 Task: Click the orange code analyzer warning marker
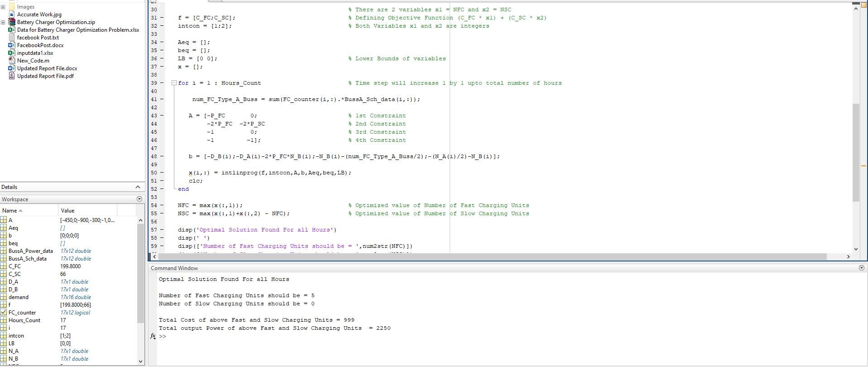pyautogui.click(x=863, y=166)
